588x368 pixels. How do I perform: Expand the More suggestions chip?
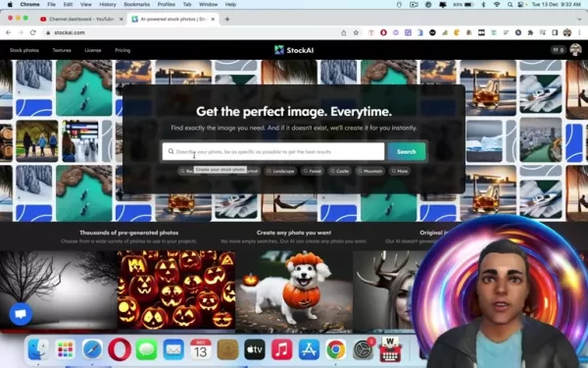click(400, 171)
